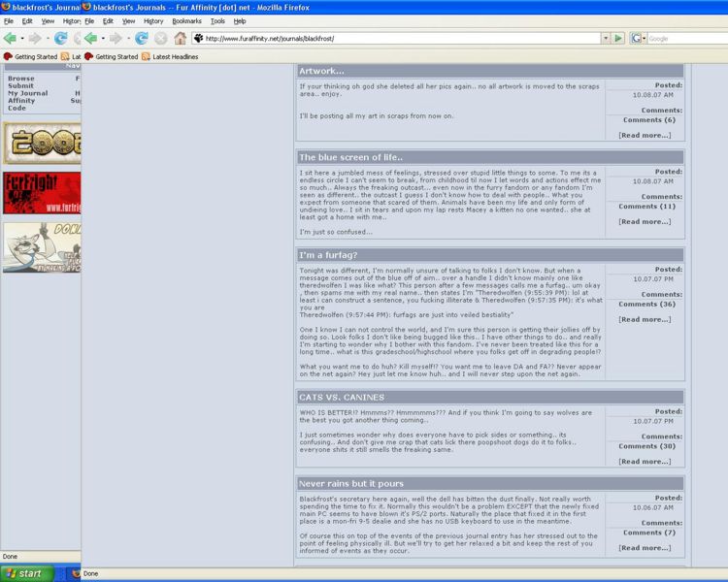Click inside the Google search field

point(684,39)
